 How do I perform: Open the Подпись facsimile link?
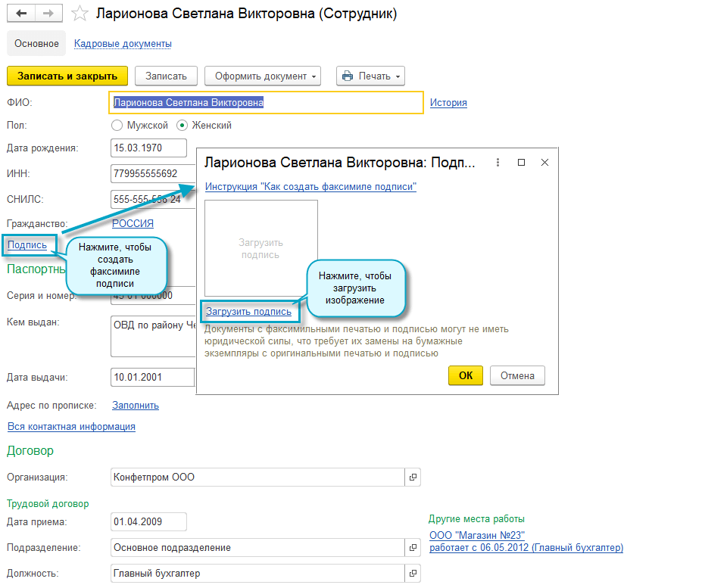[27, 245]
